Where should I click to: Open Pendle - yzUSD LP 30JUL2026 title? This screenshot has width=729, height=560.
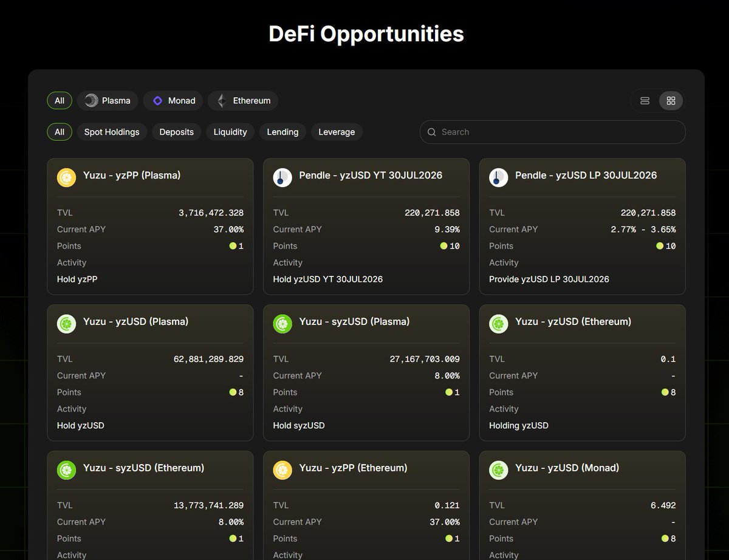point(586,175)
